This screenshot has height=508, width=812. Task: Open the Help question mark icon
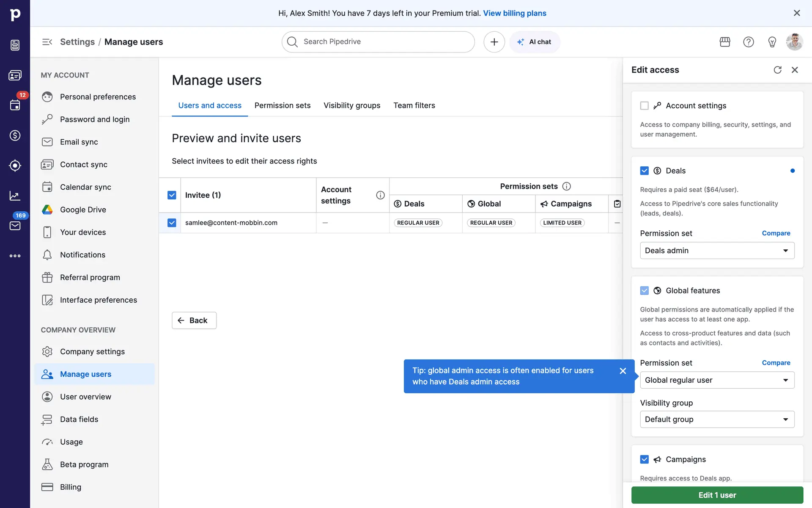point(748,42)
